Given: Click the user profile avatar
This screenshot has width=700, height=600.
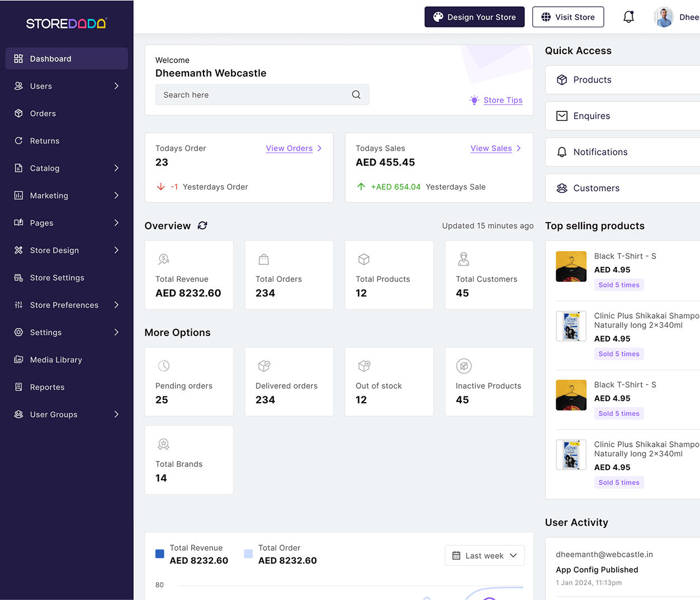Looking at the screenshot, I should (x=664, y=17).
